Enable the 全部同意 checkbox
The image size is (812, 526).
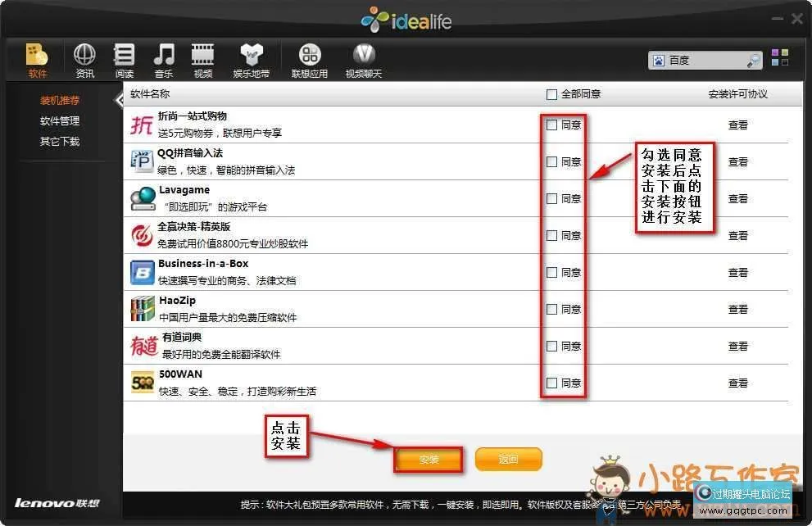click(x=551, y=94)
